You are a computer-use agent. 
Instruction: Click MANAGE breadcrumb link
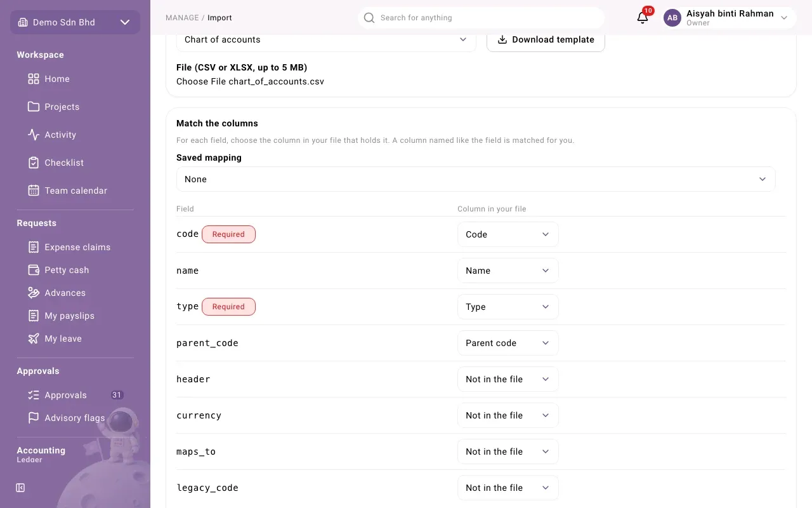point(182,18)
